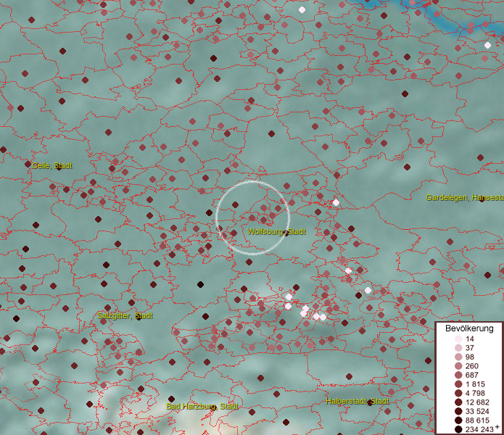Click the legend value "1 815"
The image size is (504, 435).
pos(475,384)
